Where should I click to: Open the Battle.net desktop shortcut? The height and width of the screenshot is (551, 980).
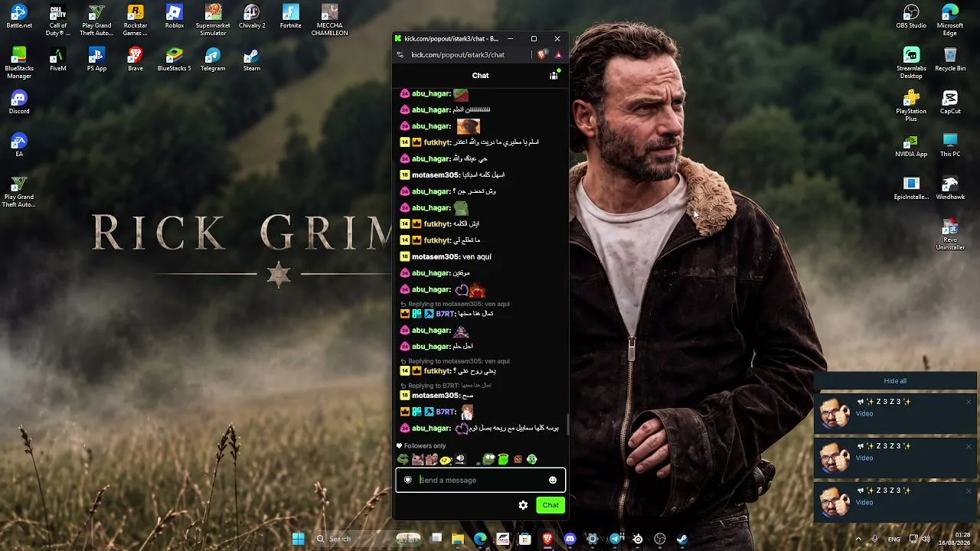[19, 18]
